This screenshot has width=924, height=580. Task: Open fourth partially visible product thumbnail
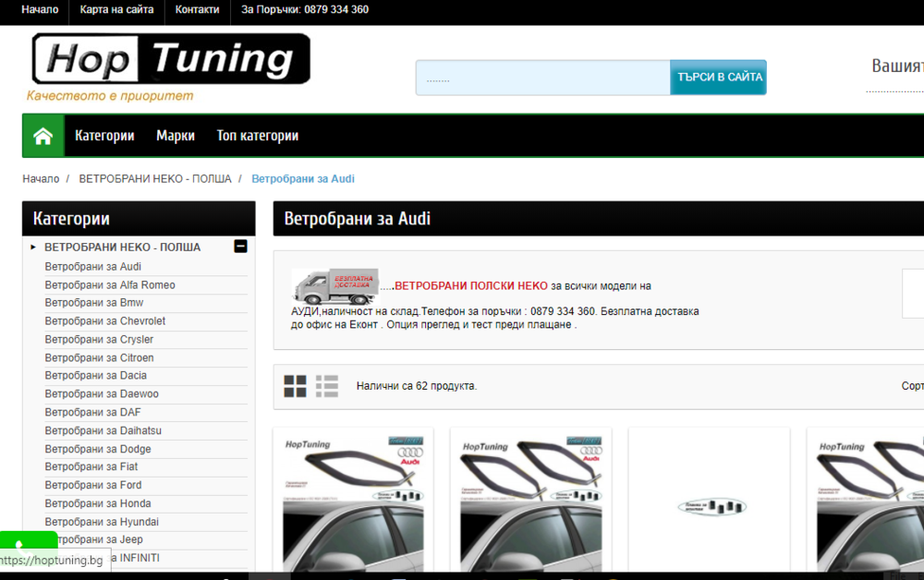(x=870, y=503)
